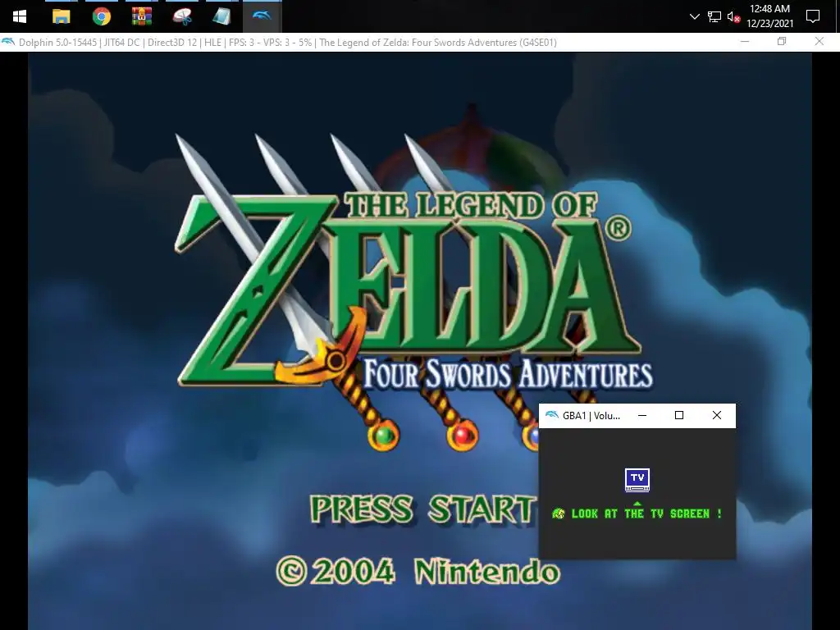Close the GBA1 window
The image size is (840, 630).
point(717,415)
